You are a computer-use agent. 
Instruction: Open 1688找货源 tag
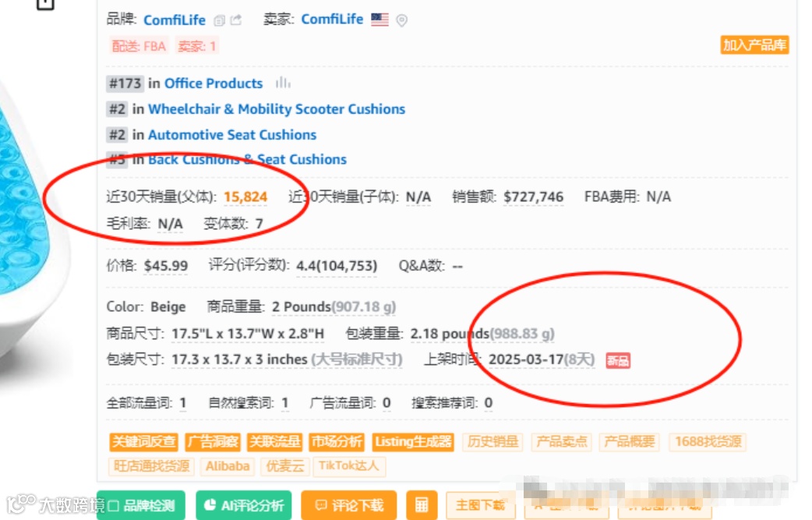[708, 442]
